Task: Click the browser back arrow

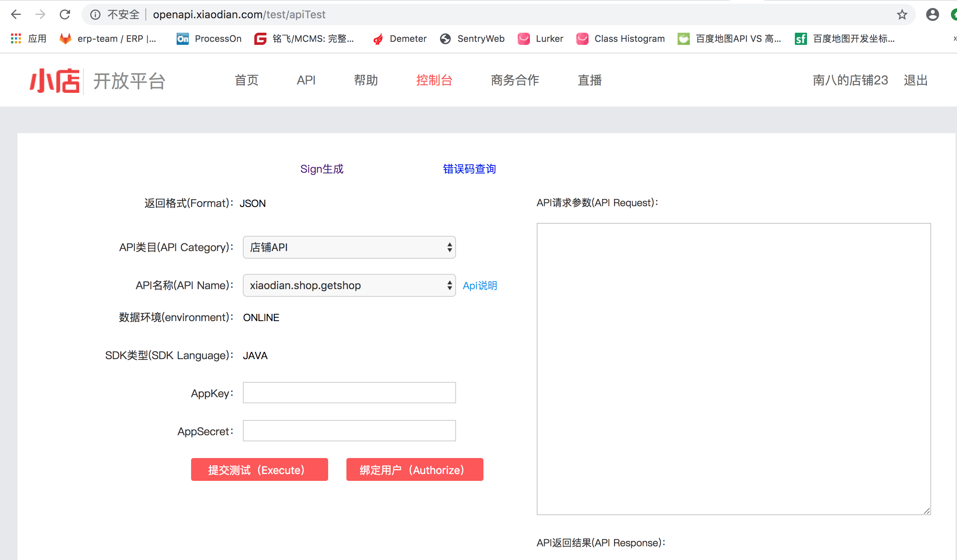Action: (16, 14)
